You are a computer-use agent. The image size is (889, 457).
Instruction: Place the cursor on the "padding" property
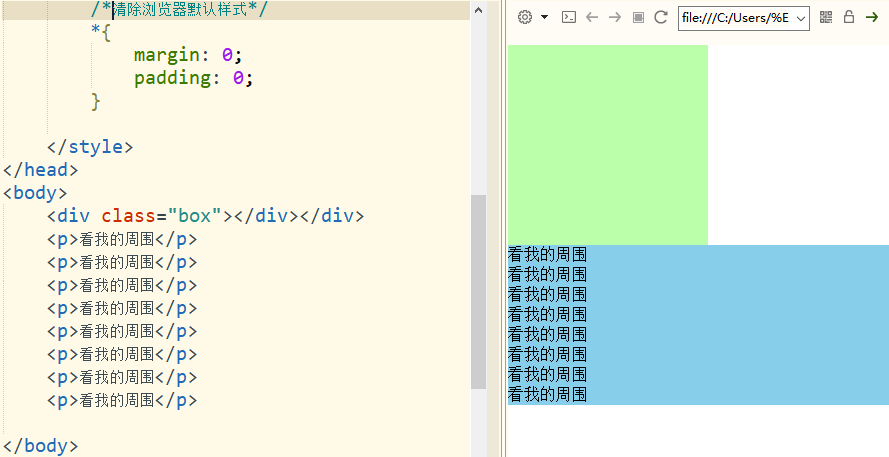[172, 78]
